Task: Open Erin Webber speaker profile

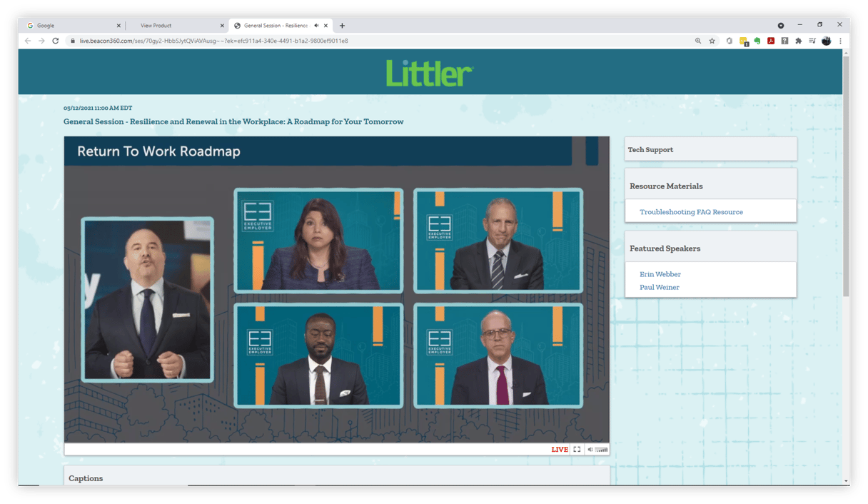Action: [x=660, y=274]
